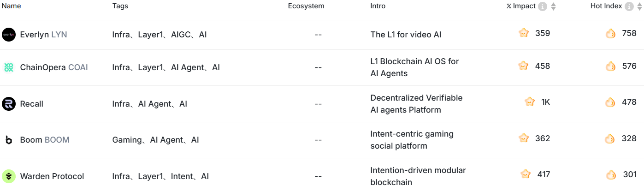
Task: Click the Intro column header
Action: [x=378, y=6]
